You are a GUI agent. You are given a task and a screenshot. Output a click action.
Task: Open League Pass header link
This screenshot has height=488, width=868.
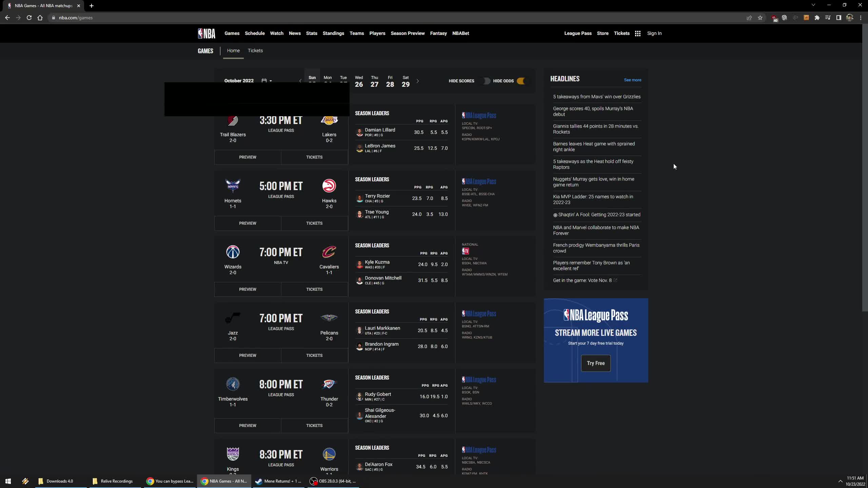point(578,33)
